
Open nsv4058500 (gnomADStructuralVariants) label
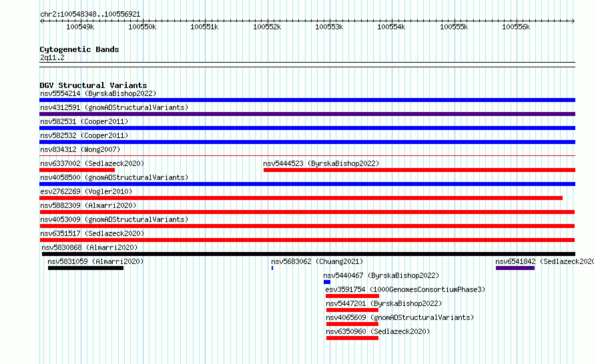tap(114, 177)
